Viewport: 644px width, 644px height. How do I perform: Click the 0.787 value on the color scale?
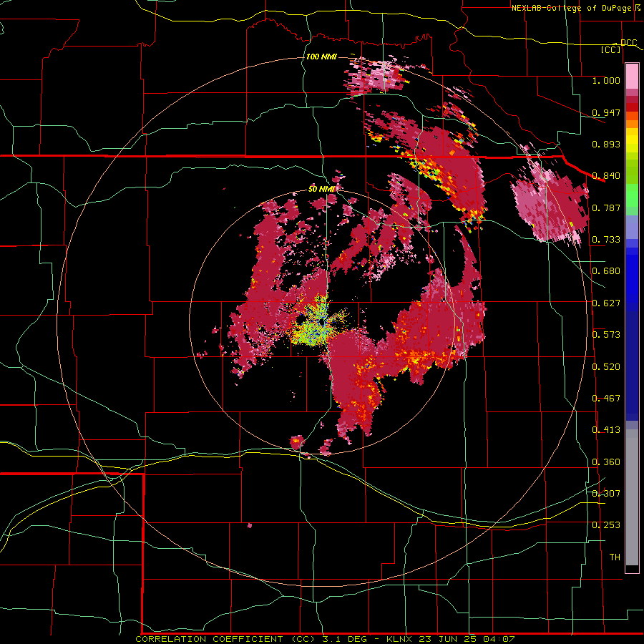point(606,208)
